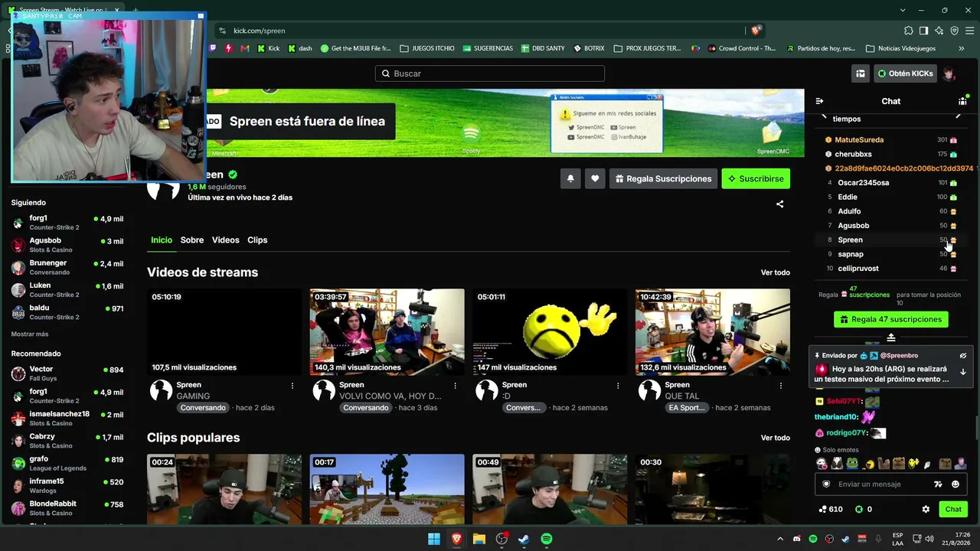Viewport: 980px width, 551px height.
Task: Switch to the Videos tab
Action: click(225, 240)
